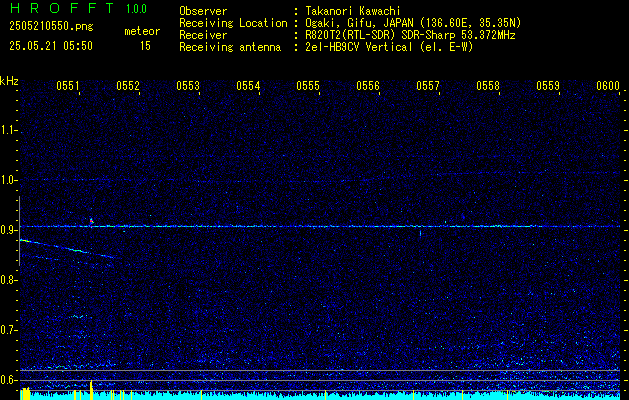Screen dimensions: 629x400
Task: Click the Receiving Location Ogaki, Gifu text
Action: 413,23
